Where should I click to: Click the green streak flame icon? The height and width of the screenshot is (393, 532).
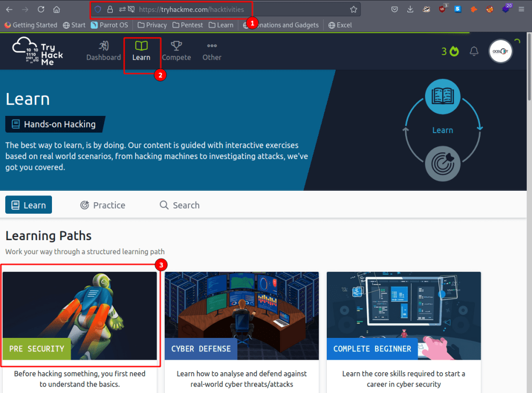[x=455, y=51]
